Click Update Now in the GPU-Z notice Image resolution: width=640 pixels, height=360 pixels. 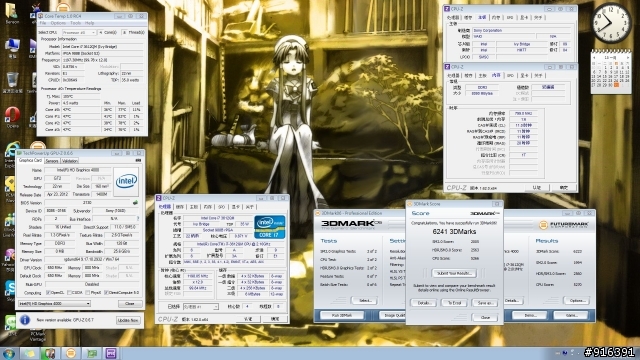click(x=129, y=320)
